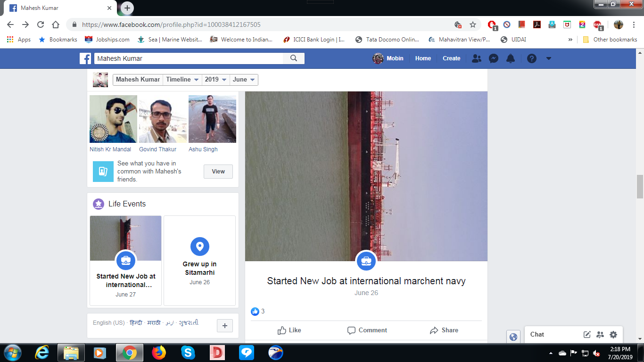Viewport: 644px width, 362px height.
Task: Open the Create menu
Action: (451, 58)
